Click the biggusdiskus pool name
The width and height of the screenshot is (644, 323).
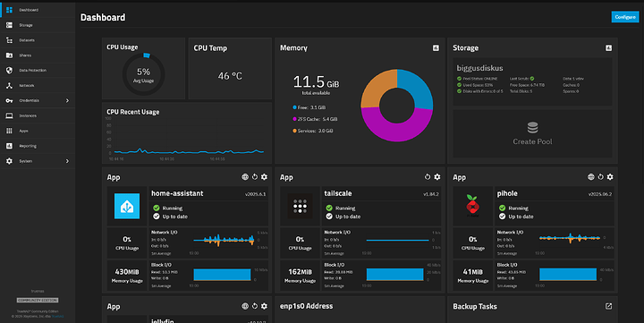479,68
